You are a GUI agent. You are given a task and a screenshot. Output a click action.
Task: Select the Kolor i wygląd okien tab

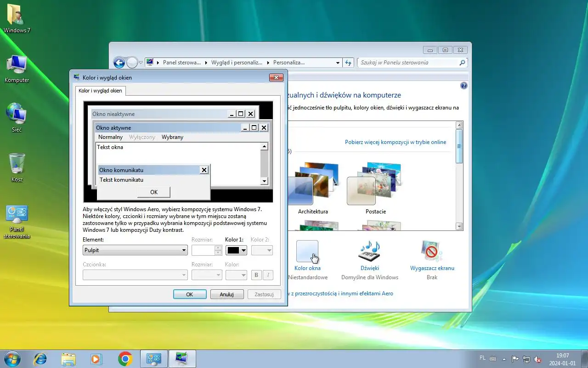(101, 91)
